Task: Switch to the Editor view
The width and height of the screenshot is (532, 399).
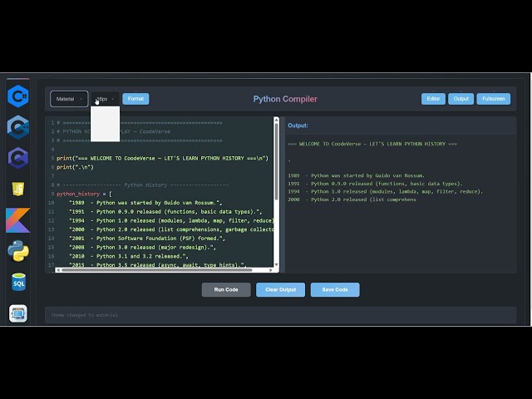Action: (432, 99)
